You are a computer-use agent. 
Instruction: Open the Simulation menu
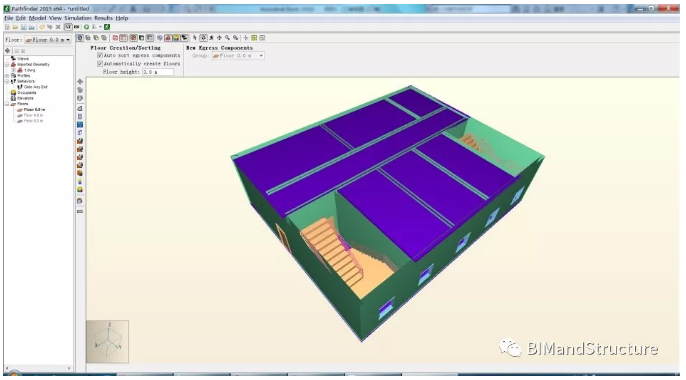click(78, 18)
